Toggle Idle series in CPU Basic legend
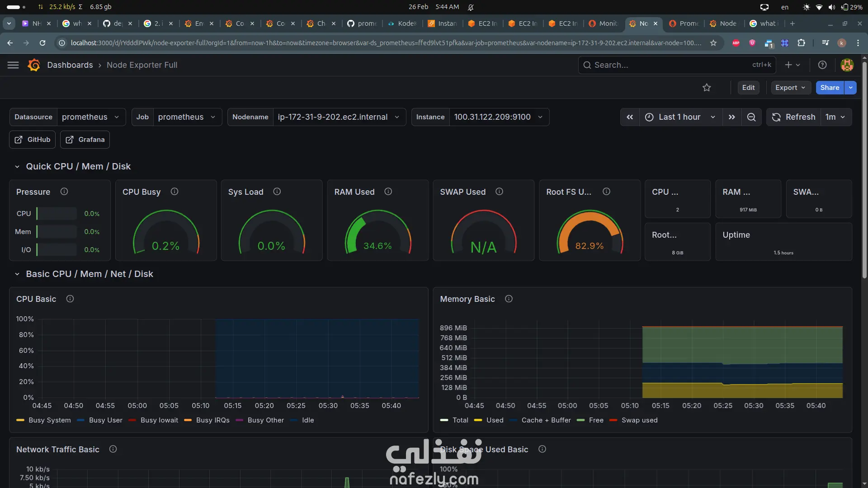The width and height of the screenshot is (868, 488). 307,420
